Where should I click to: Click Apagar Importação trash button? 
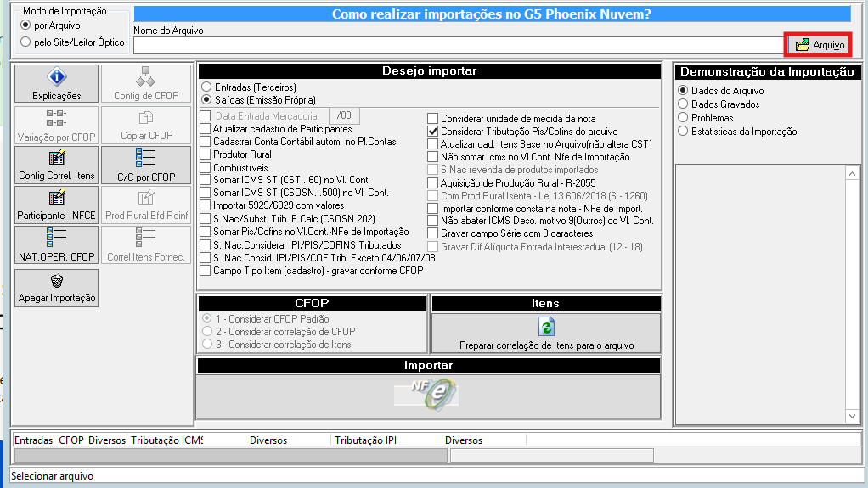[56, 288]
